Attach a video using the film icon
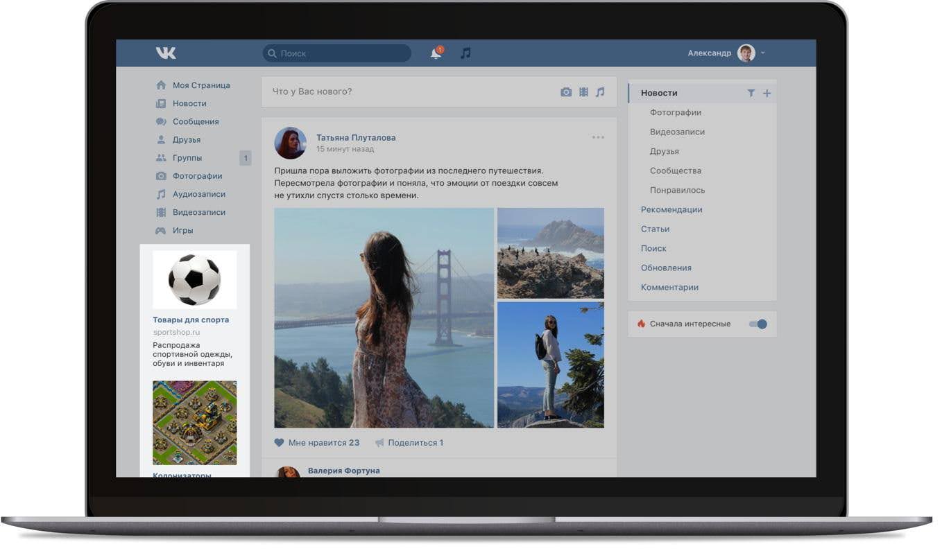 click(x=583, y=92)
